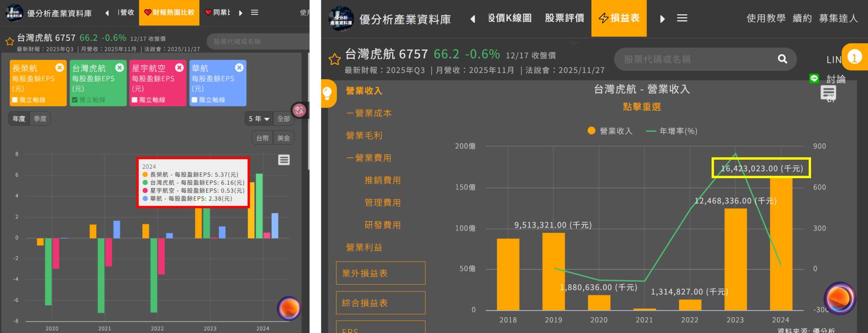Image resolution: width=868 pixels, height=333 pixels.
Task: Open the 5 年 time range dropdown
Action: pos(259,119)
